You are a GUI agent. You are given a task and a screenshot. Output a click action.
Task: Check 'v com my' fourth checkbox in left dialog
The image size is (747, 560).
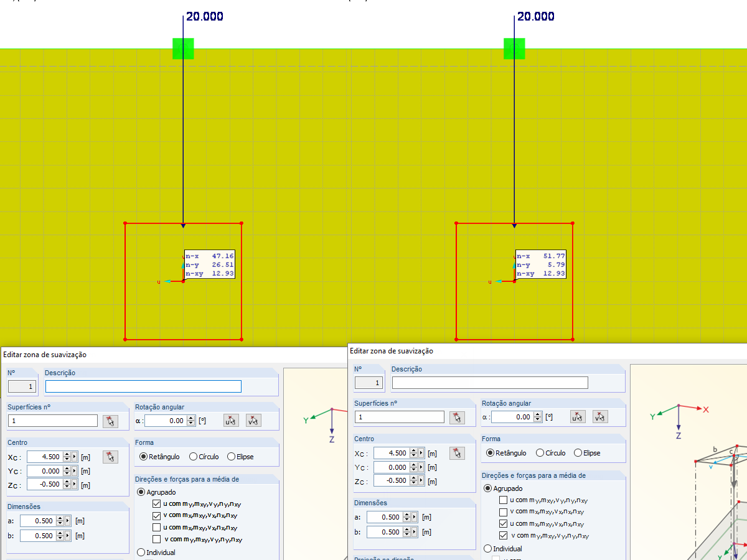pyautogui.click(x=157, y=539)
